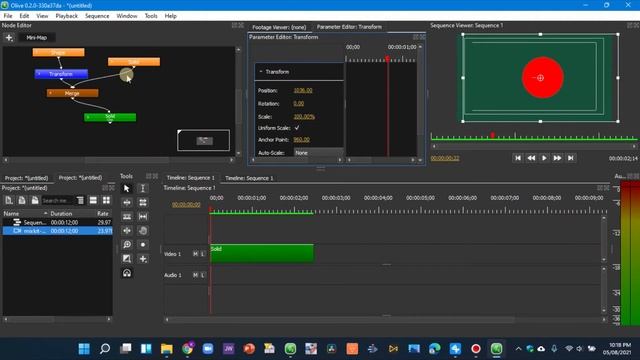Select the Transition tool
The height and width of the screenshot is (360, 640).
[127, 259]
